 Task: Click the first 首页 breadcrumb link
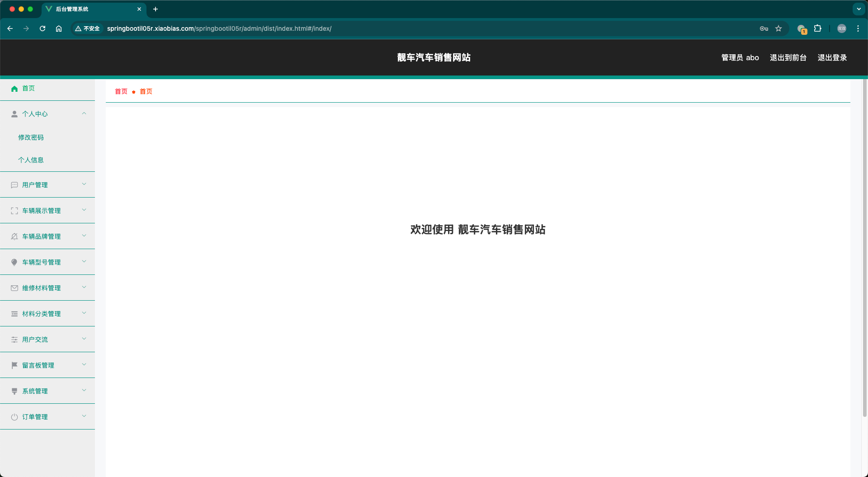point(121,91)
